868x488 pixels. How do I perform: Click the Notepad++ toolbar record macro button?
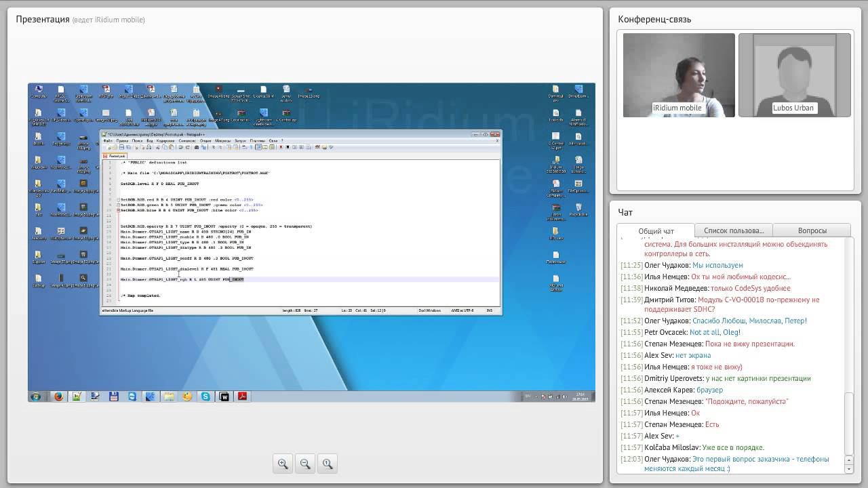(x=281, y=147)
